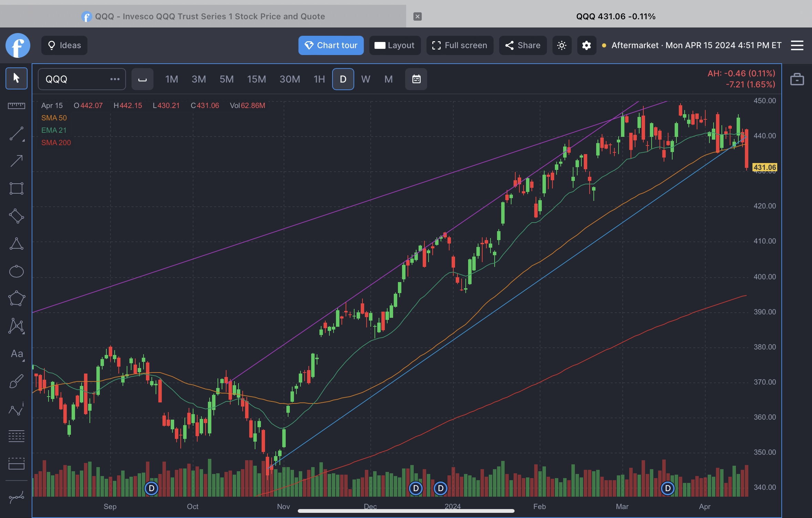This screenshot has width=812, height=518.
Task: Select the polyline path tool
Action: point(17,409)
